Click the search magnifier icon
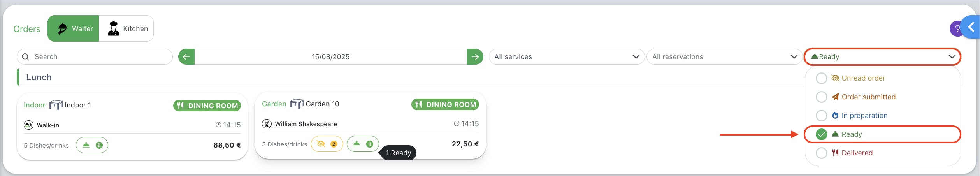Image resolution: width=980 pixels, height=176 pixels. coord(26,57)
